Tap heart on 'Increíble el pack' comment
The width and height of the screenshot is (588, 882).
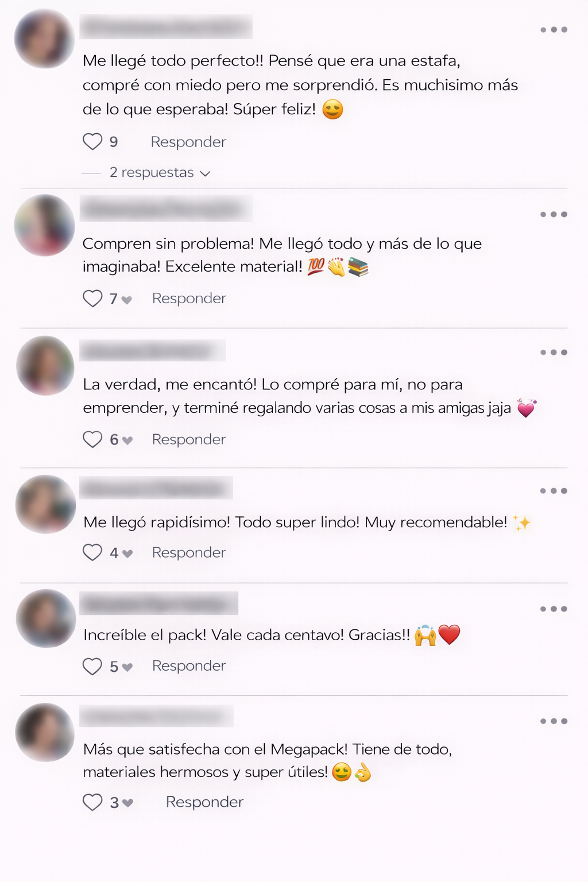click(x=92, y=666)
